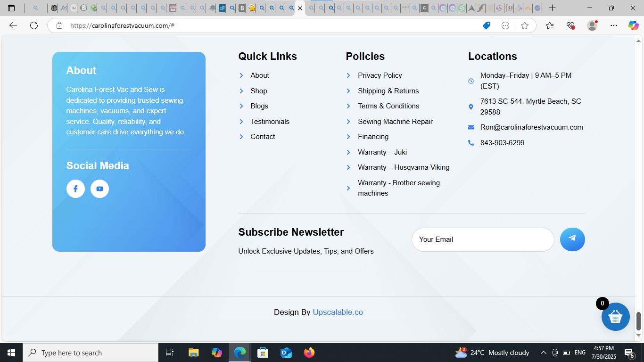Screen dimensions: 644x362
Task: Open the notification center icon
Action: pos(629,353)
